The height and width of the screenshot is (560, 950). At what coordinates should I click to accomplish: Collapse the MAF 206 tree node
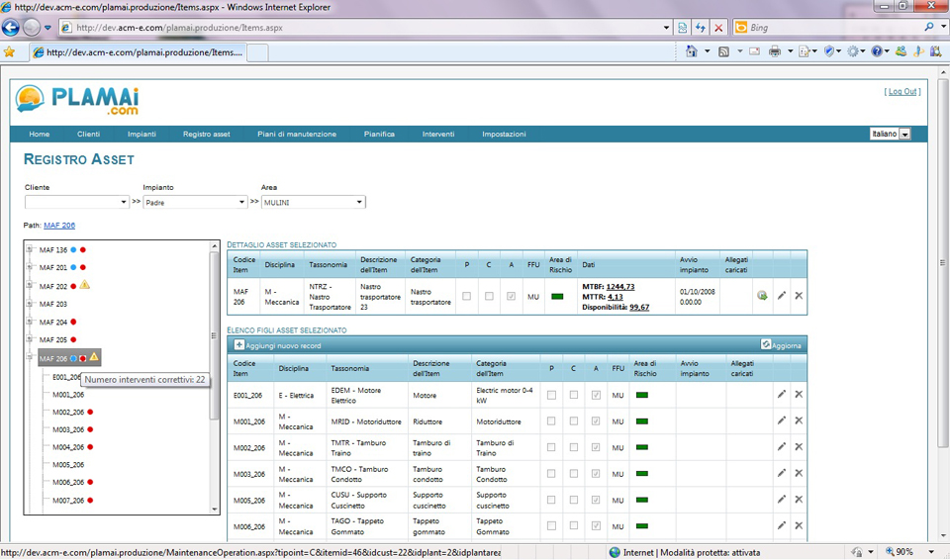click(x=29, y=357)
